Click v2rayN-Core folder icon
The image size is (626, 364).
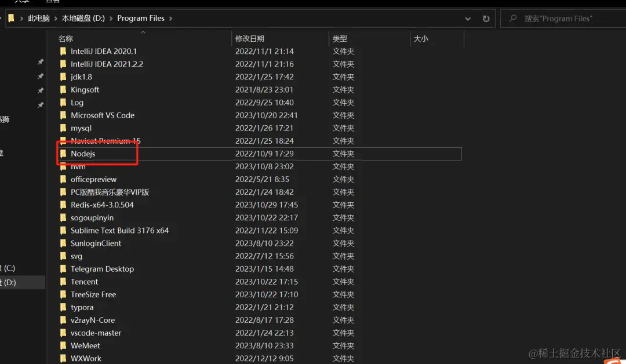(x=63, y=320)
